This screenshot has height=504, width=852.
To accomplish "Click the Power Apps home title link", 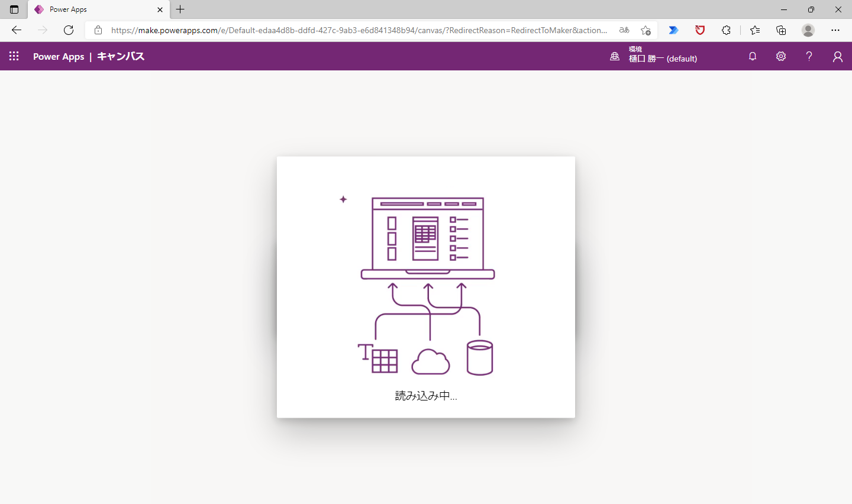I will pyautogui.click(x=59, y=57).
